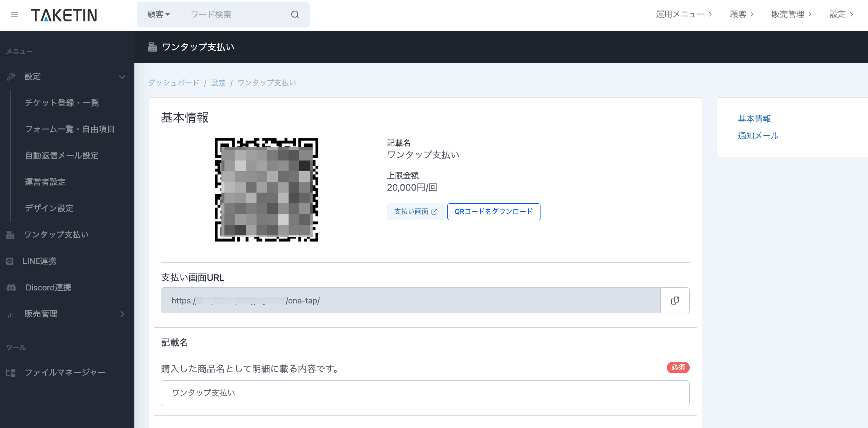This screenshot has width=868, height=428.
Task: Expand the 販売管理 sidebar submenu
Action: click(122, 314)
